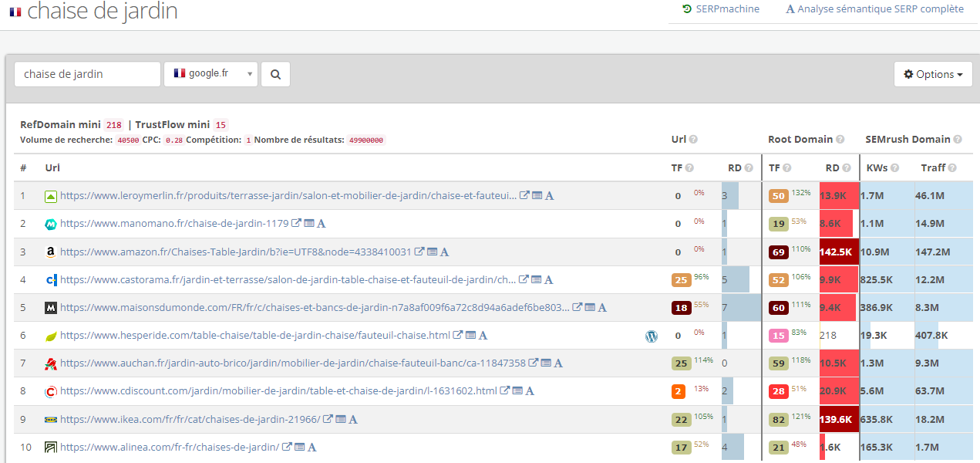980x463 pixels.
Task: Click the SERP list icon in cdiscount.com row
Action: 517,390
